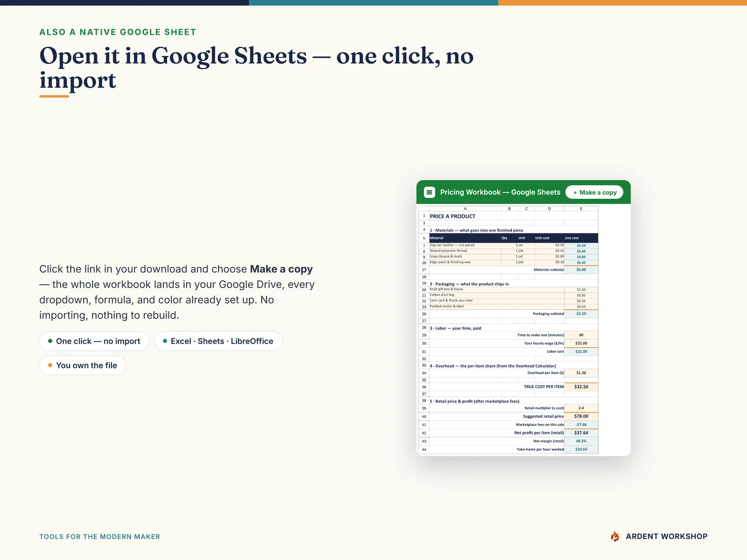
Task: Click the Materials subtotal value $6.00
Action: tap(581, 270)
